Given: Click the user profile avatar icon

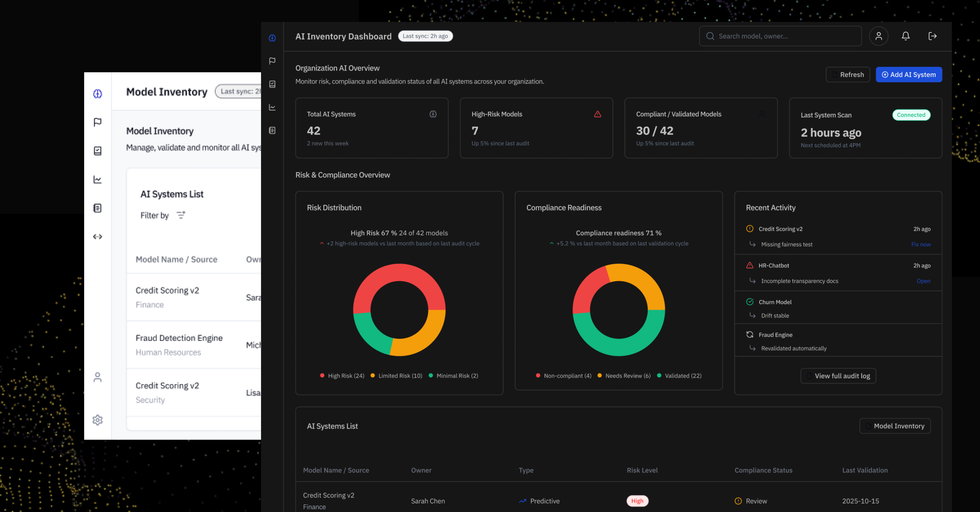Looking at the screenshot, I should coord(878,36).
